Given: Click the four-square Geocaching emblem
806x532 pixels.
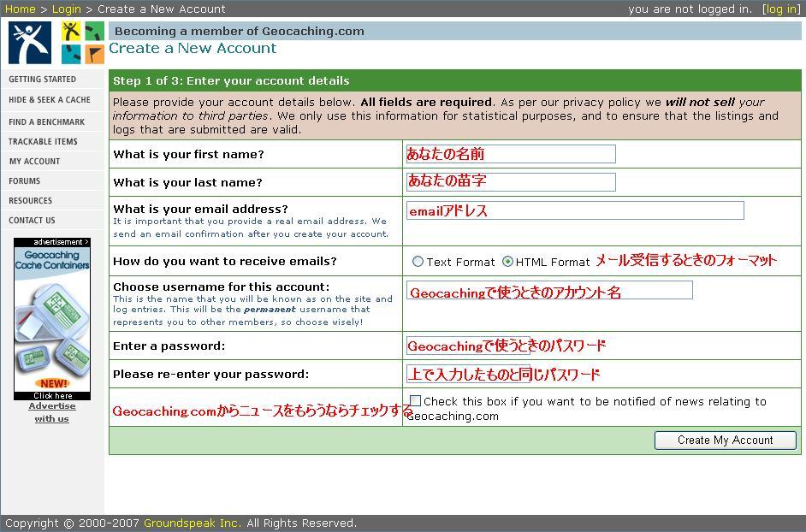Looking at the screenshot, I should tap(83, 43).
